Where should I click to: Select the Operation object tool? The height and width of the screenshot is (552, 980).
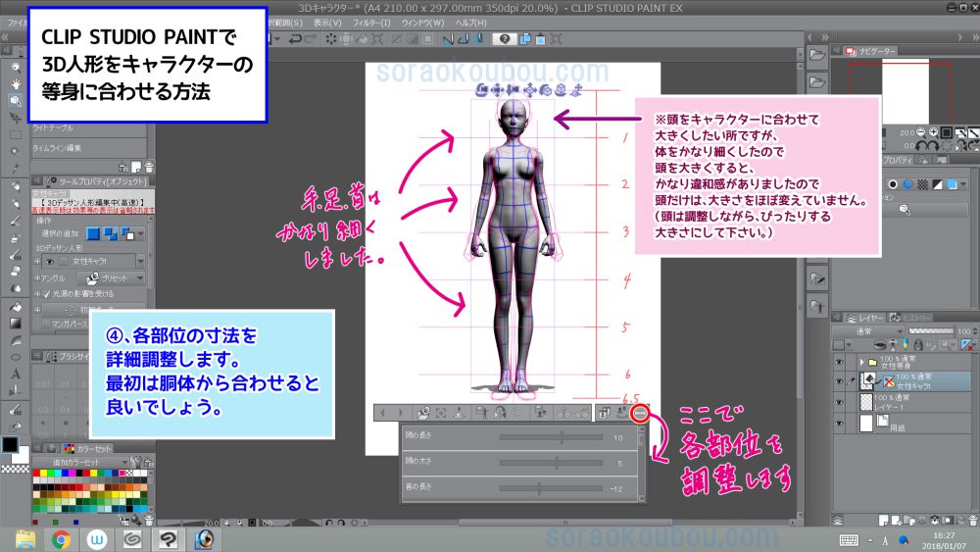click(16, 101)
